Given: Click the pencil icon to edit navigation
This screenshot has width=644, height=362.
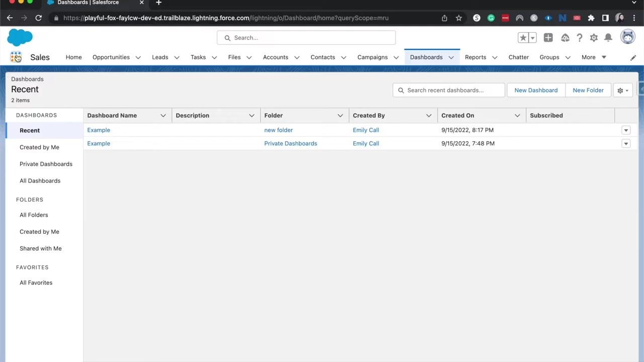Looking at the screenshot, I should click(633, 57).
